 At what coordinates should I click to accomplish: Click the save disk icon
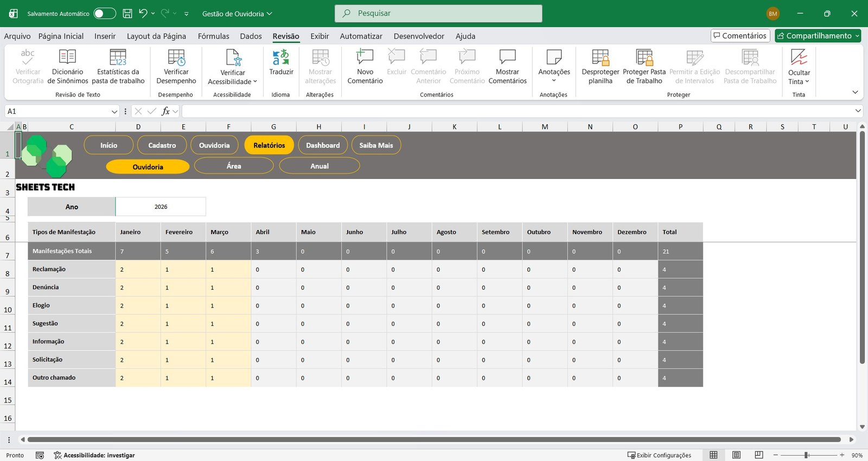coord(127,14)
